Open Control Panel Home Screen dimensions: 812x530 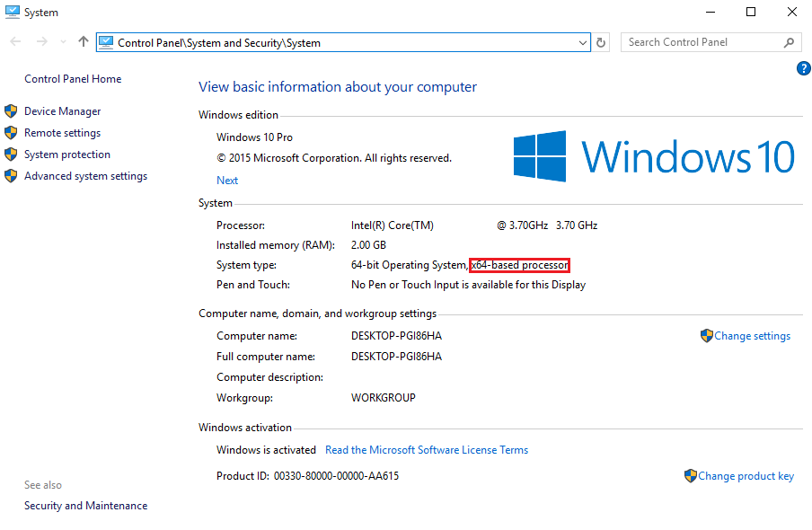(73, 79)
